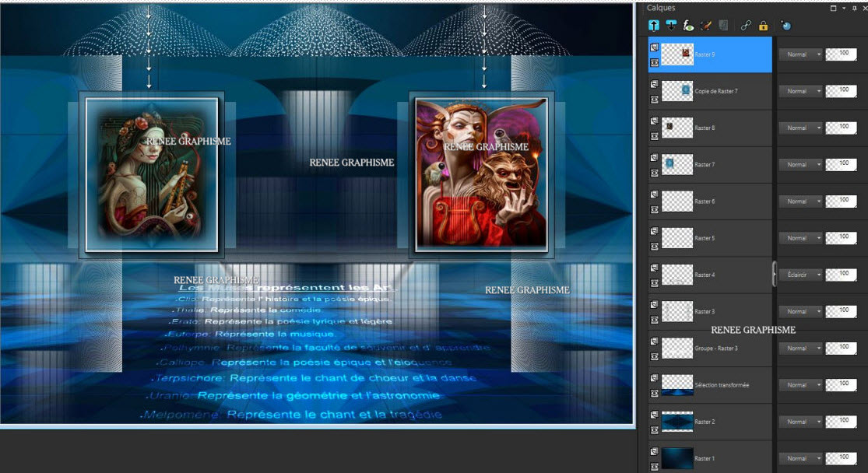The image size is (868, 473).
Task: Click the move layer down icon
Action: (x=671, y=26)
